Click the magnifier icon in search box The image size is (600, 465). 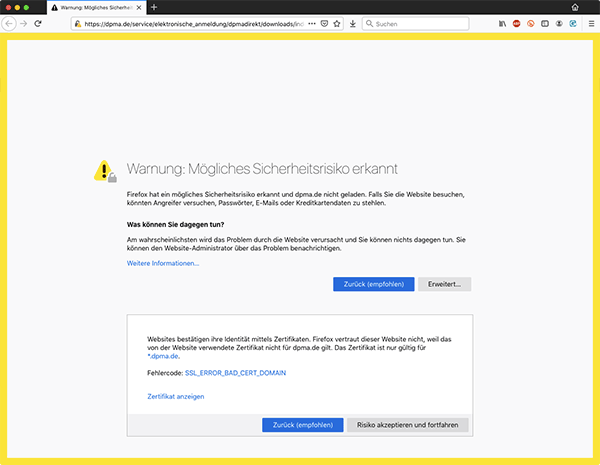point(369,24)
